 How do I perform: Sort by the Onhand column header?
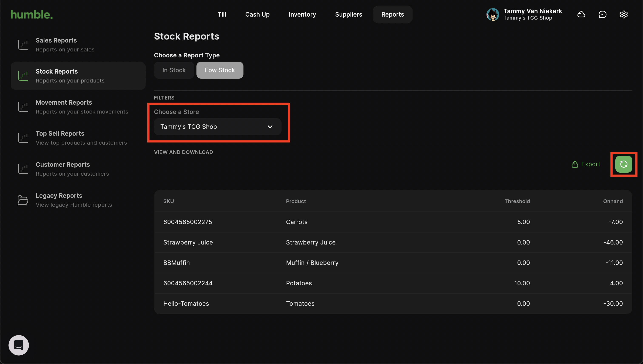(x=613, y=201)
